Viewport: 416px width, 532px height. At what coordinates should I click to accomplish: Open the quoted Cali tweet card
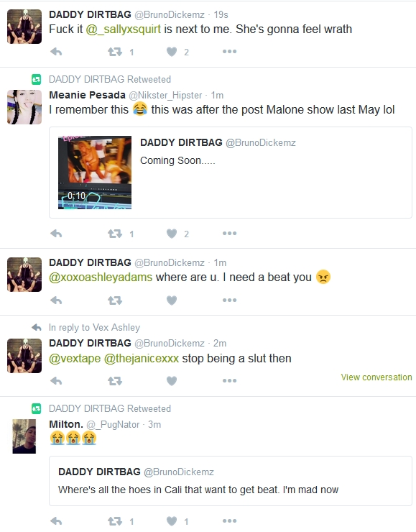[231, 481]
